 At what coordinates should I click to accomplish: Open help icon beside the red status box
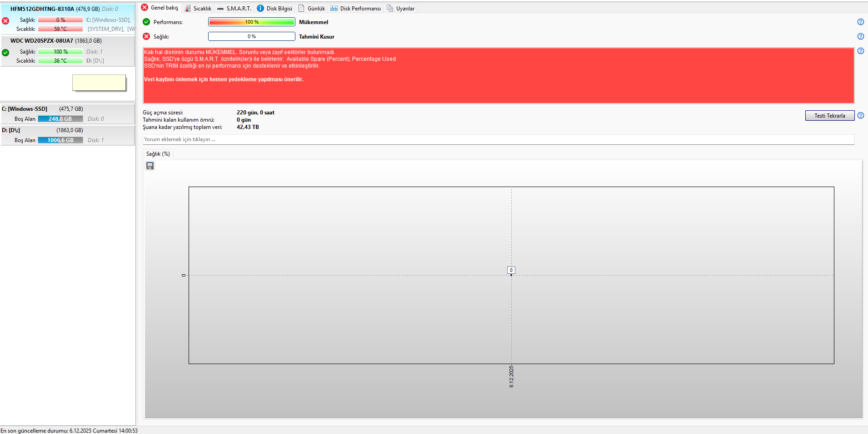point(860,51)
